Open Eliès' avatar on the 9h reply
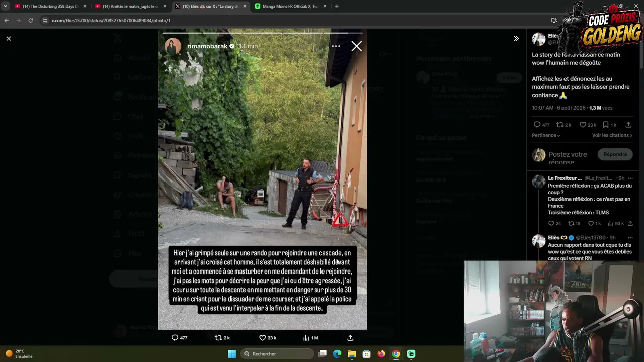Viewport: 644px width, 362px height. pyautogui.click(x=539, y=241)
